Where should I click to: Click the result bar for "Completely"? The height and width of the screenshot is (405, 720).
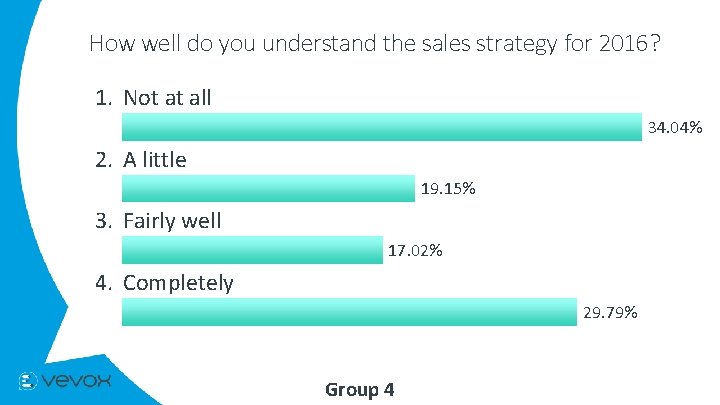coord(349,312)
